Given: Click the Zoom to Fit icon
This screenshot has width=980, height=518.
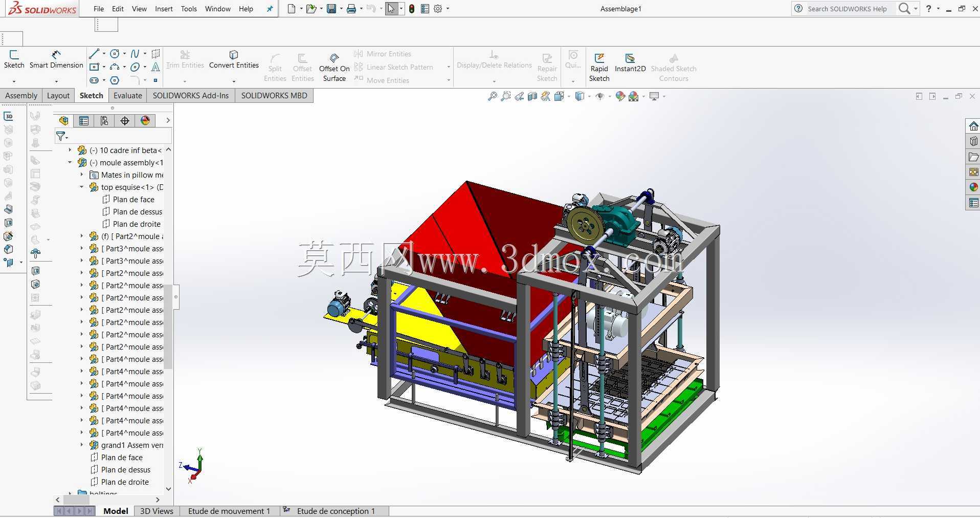Looking at the screenshot, I should click(492, 96).
